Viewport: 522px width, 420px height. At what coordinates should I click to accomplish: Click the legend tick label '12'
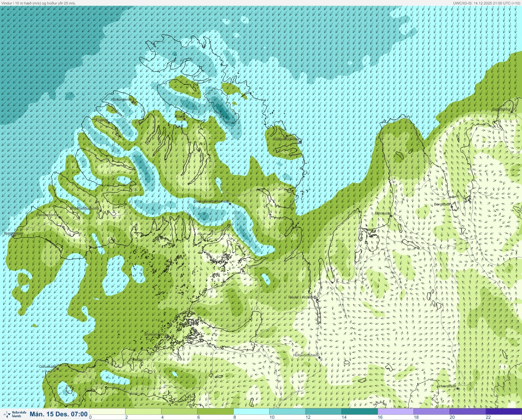pos(308,417)
